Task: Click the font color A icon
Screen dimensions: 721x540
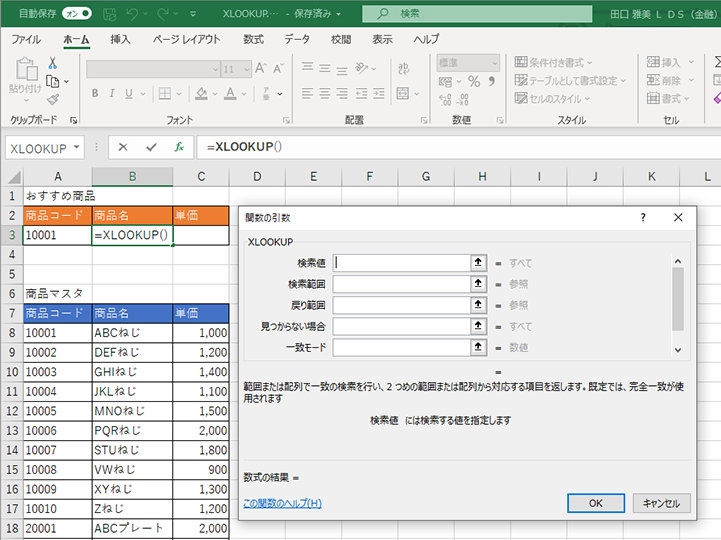Action: tap(230, 94)
